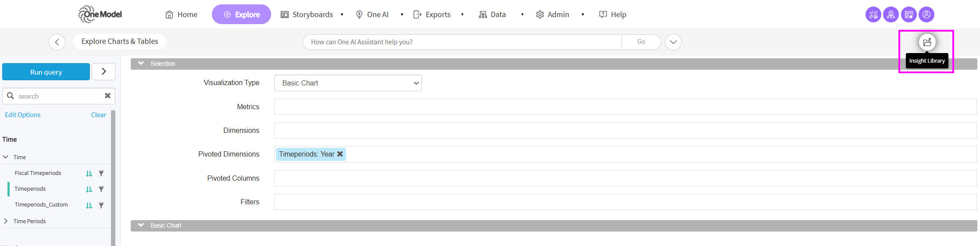Clear the search box with X icon
This screenshot has height=246, width=980.
tap(107, 96)
